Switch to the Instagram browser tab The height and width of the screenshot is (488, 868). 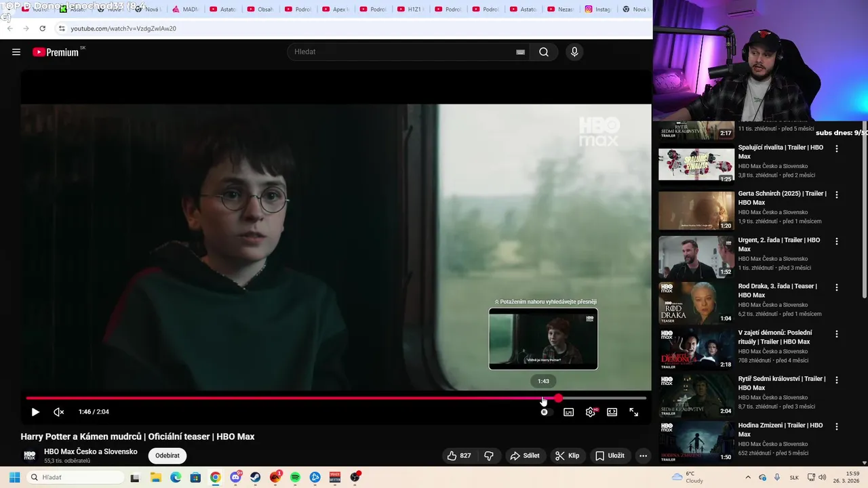coord(597,9)
